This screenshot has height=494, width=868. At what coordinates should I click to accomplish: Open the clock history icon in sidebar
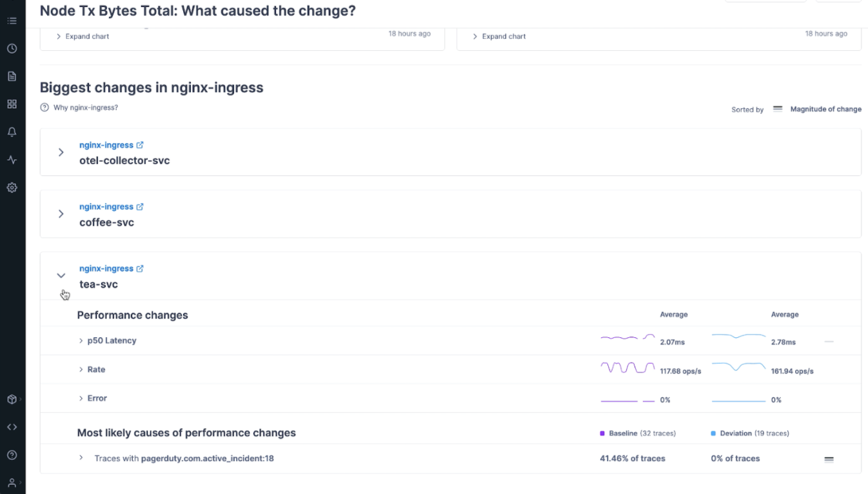click(12, 48)
